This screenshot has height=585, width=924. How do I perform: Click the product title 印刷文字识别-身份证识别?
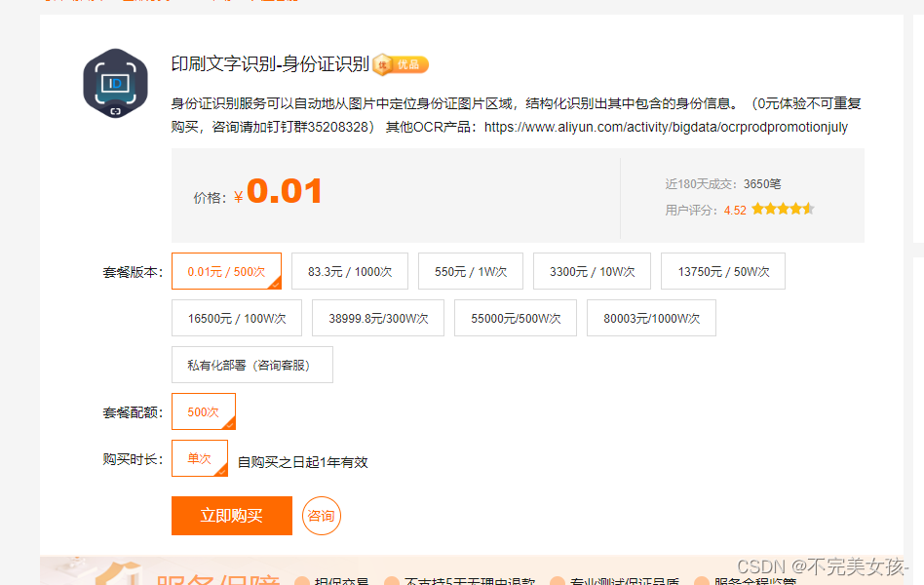point(270,63)
